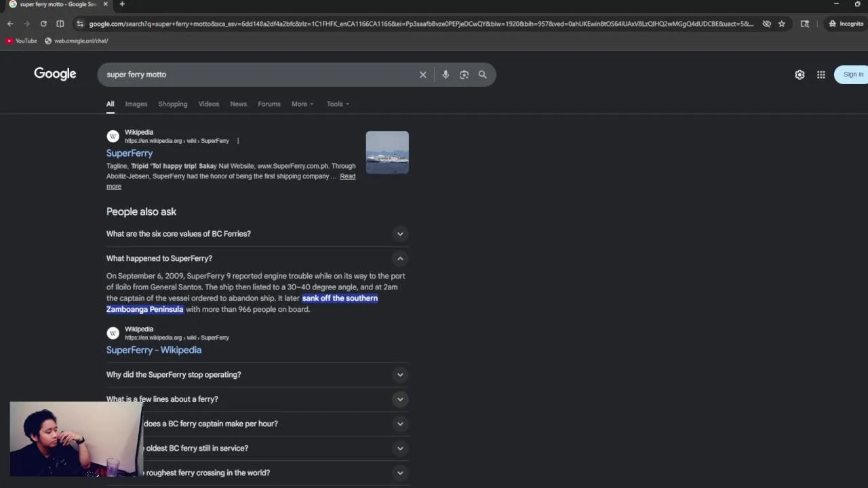Switch to the Forums tab
This screenshot has width=868, height=488.
269,104
